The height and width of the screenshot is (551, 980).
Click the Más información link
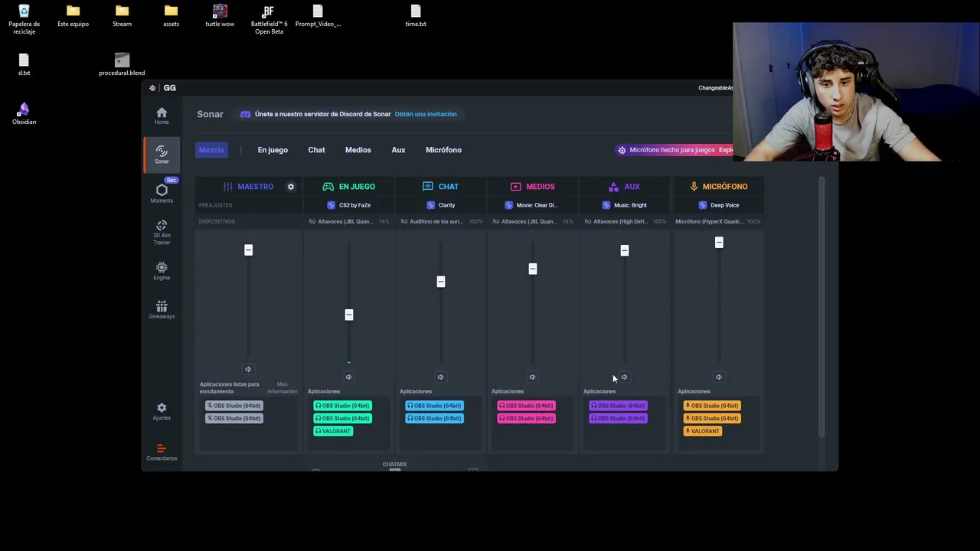pyautogui.click(x=283, y=388)
